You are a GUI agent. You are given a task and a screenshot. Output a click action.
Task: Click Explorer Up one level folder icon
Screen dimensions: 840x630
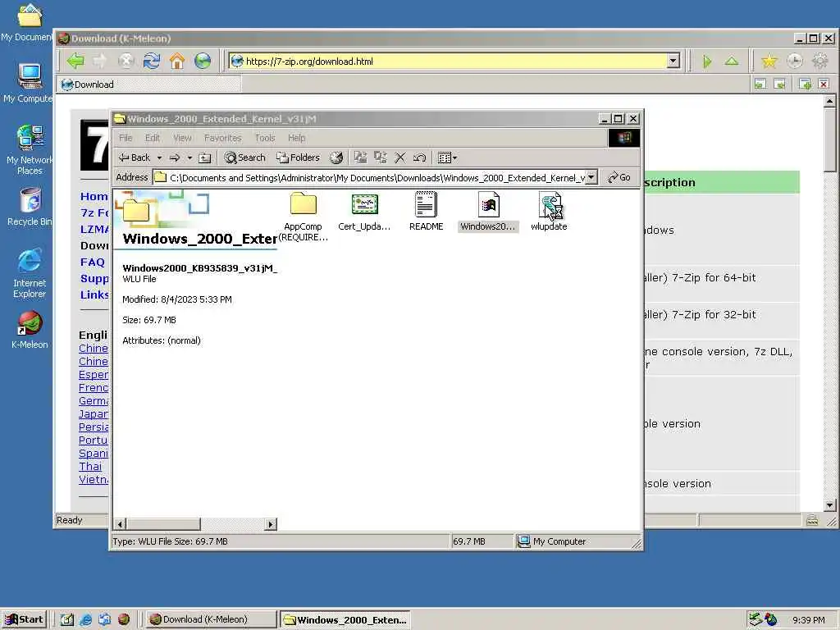[204, 157]
